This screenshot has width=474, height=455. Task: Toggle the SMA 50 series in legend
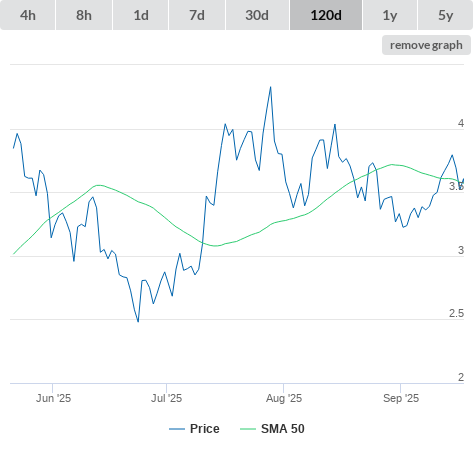tap(272, 429)
